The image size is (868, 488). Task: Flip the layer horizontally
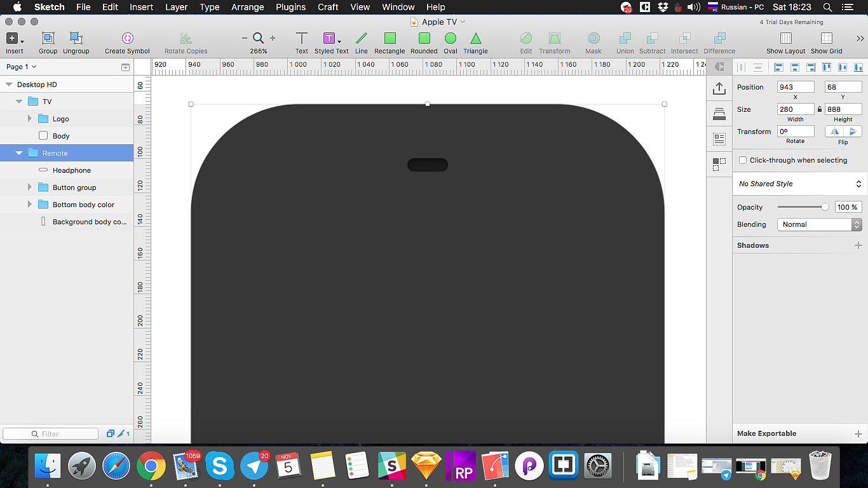click(x=834, y=132)
